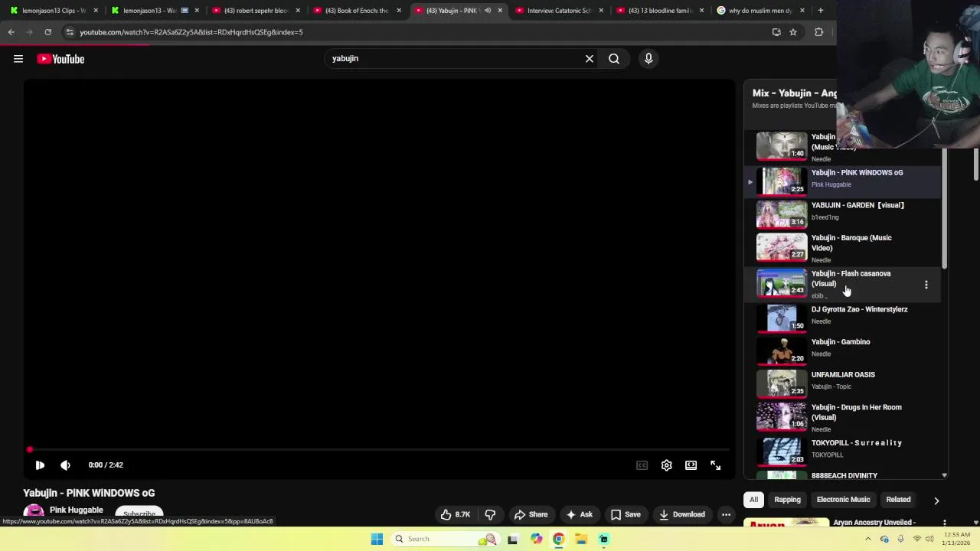The width and height of the screenshot is (980, 551).
Task: Switch to Interview: Catatonic tab
Action: pos(559,11)
